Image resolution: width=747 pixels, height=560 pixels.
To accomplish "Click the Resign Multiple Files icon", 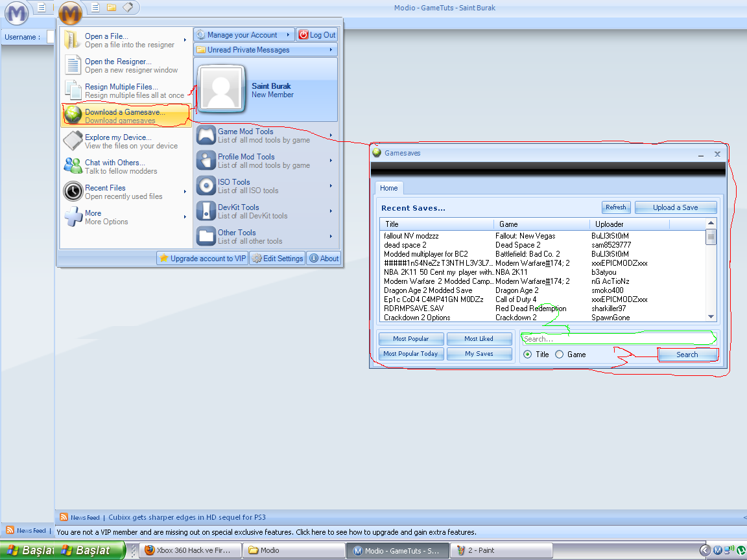I will (73, 91).
